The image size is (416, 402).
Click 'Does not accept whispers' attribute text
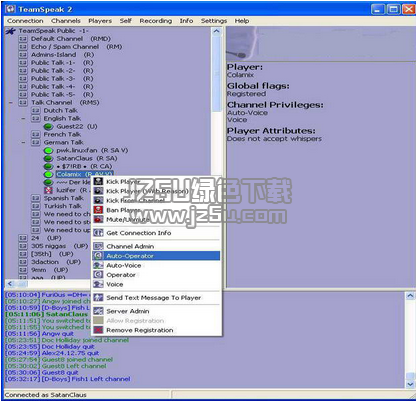pyautogui.click(x=274, y=139)
